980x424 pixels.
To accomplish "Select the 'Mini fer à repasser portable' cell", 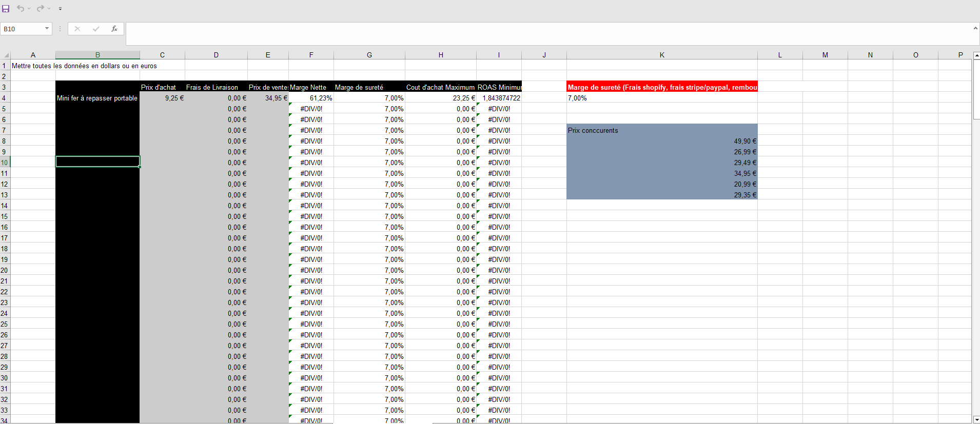I will coord(97,98).
